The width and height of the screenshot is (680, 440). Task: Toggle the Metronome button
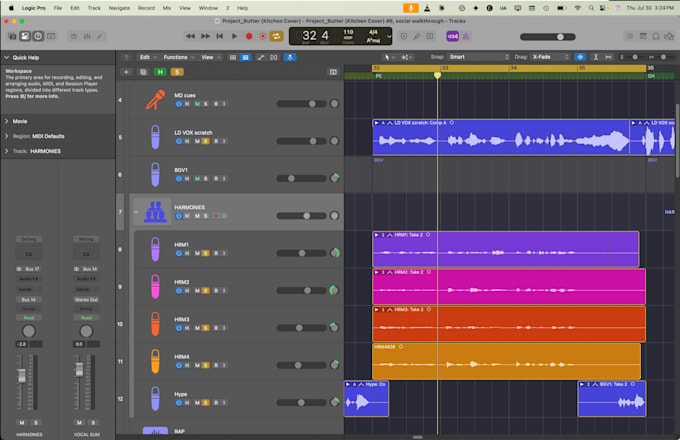pyautogui.click(x=466, y=36)
